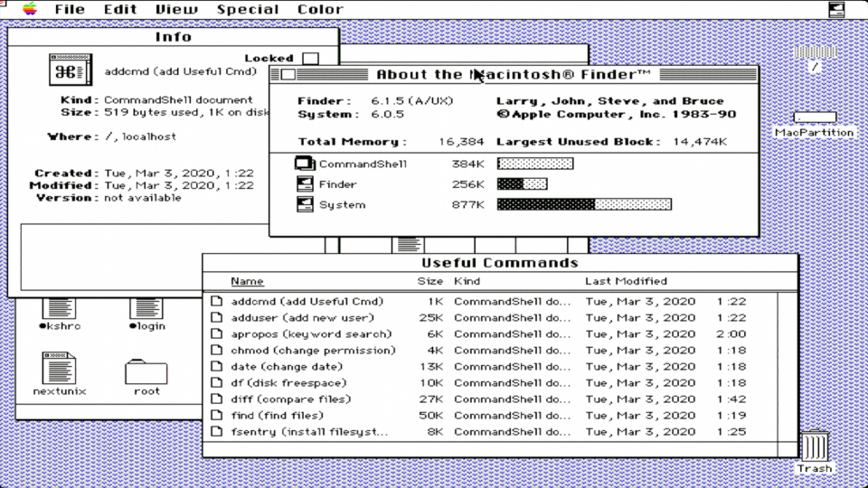Open the Apple menu
The width and height of the screenshot is (868, 488).
coord(30,9)
